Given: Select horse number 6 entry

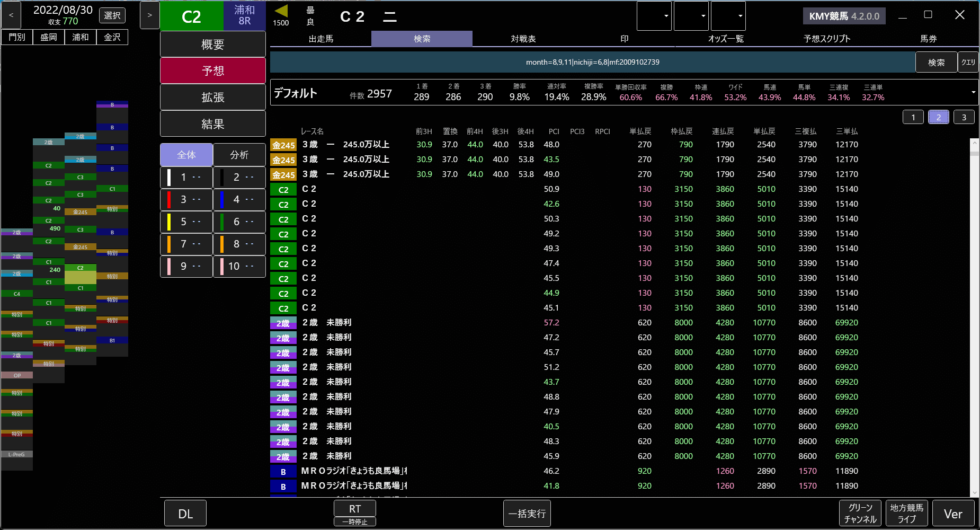Looking at the screenshot, I should (x=239, y=222).
